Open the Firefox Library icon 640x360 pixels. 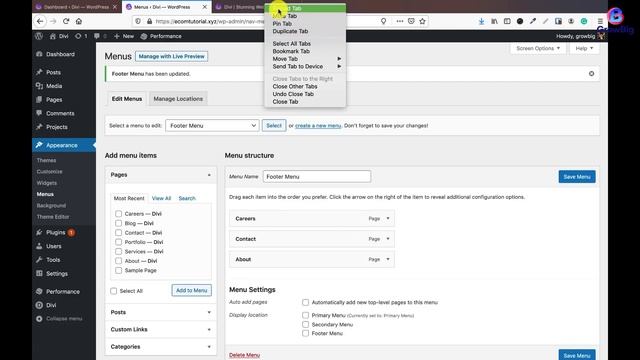(494, 21)
